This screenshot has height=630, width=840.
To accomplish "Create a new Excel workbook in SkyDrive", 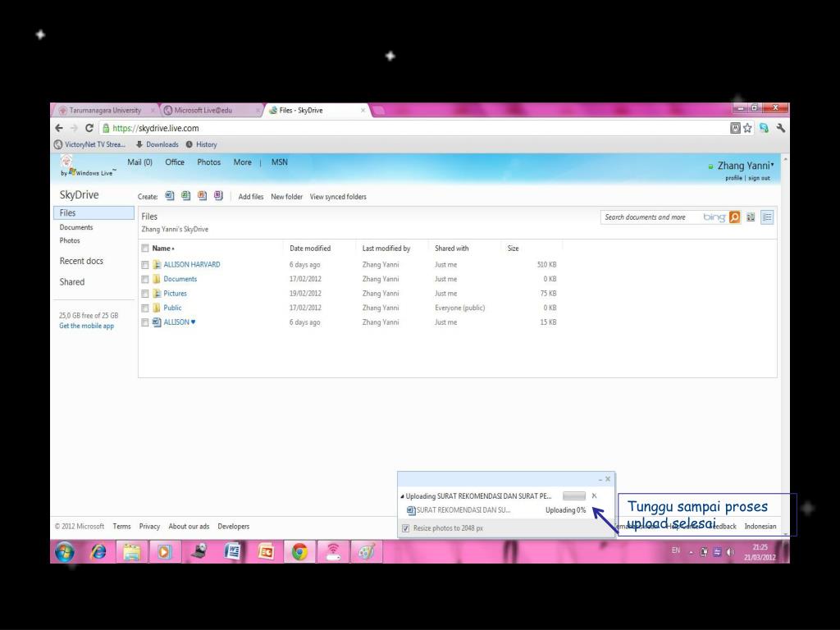I will (186, 196).
